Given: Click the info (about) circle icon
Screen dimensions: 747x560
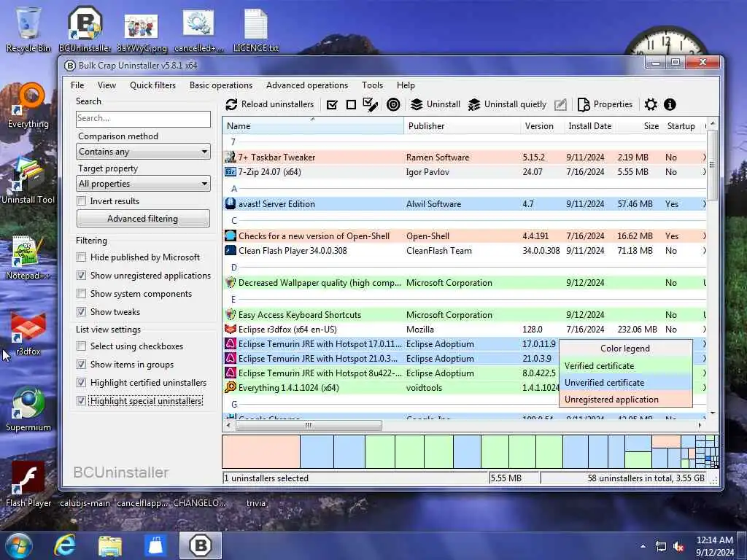Looking at the screenshot, I should point(670,104).
